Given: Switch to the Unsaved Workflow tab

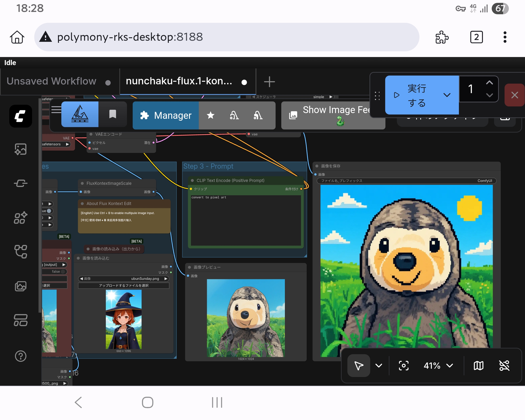Looking at the screenshot, I should 51,81.
